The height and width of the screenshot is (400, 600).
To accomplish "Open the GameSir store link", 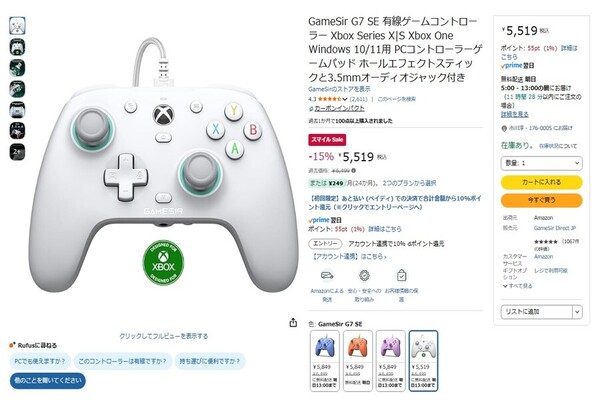I will (x=339, y=89).
